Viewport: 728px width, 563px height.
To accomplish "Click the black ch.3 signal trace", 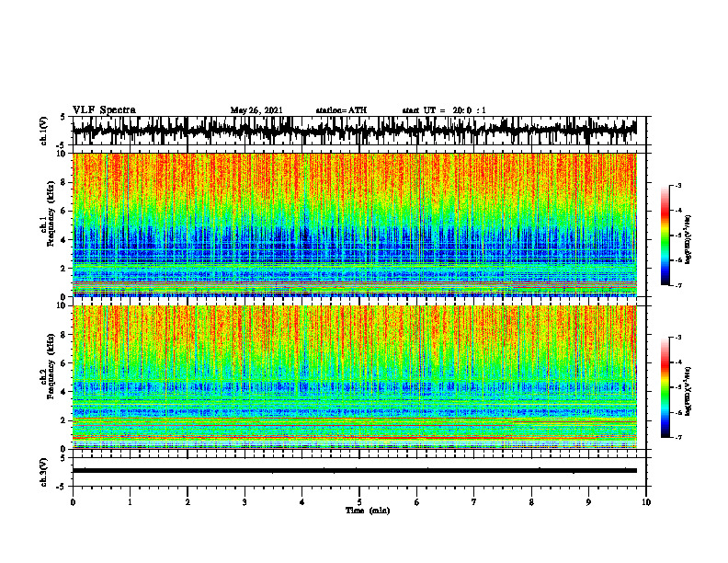I will [355, 471].
